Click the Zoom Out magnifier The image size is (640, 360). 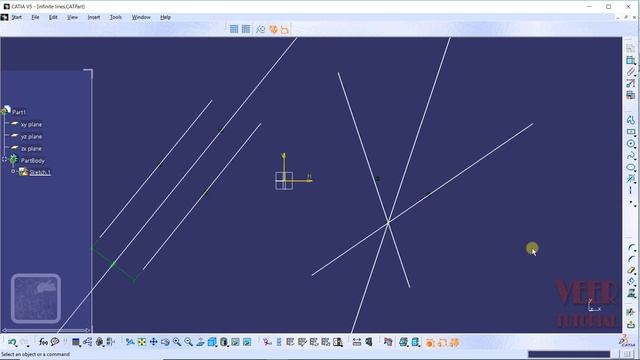tap(189, 342)
